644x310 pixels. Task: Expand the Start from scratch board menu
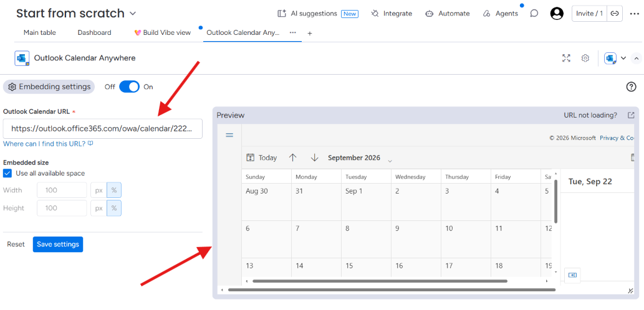pyautogui.click(x=133, y=14)
